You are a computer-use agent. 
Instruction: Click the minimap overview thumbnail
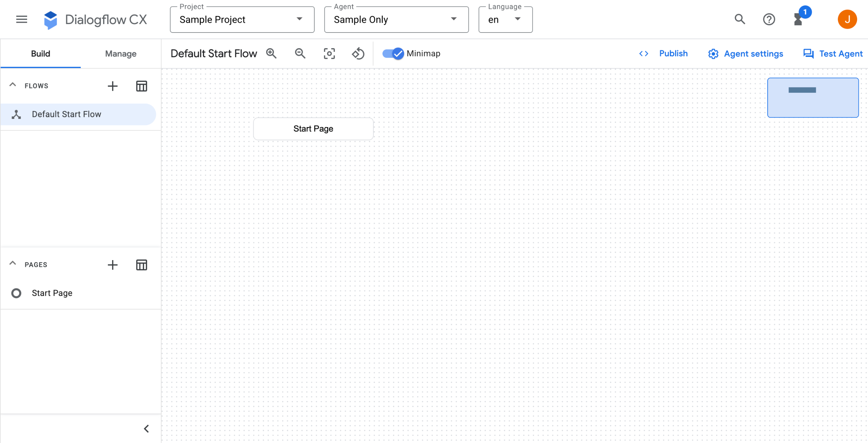coord(813,98)
